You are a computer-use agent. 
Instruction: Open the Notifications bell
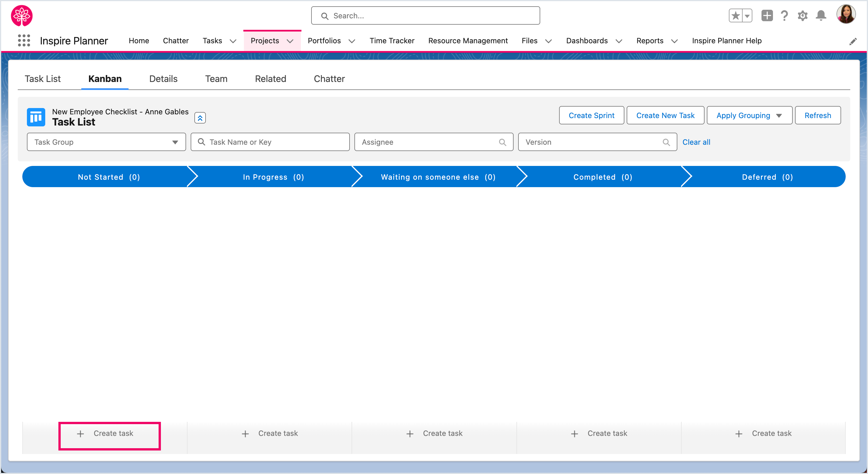tap(821, 15)
